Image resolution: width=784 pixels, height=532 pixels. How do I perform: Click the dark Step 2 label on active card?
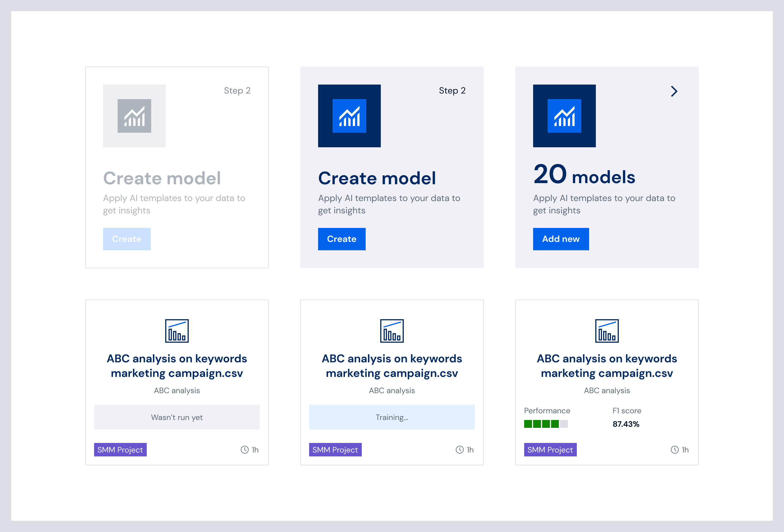pos(452,90)
